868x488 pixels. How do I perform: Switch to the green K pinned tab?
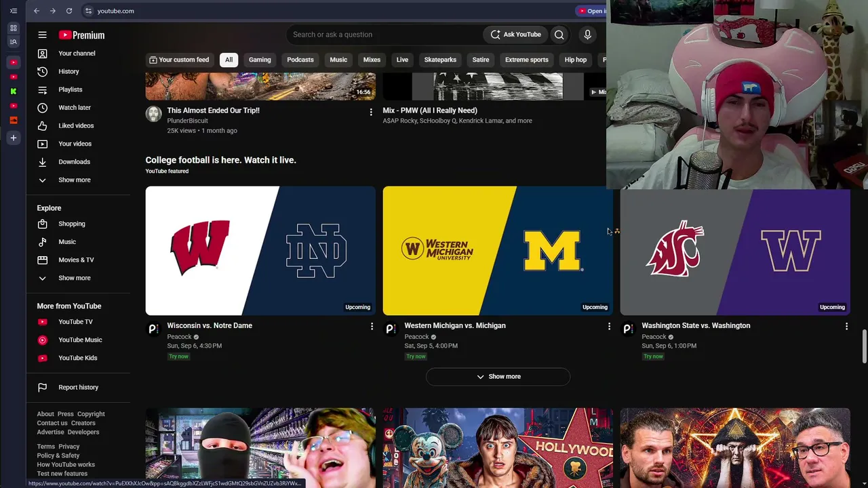(14, 91)
